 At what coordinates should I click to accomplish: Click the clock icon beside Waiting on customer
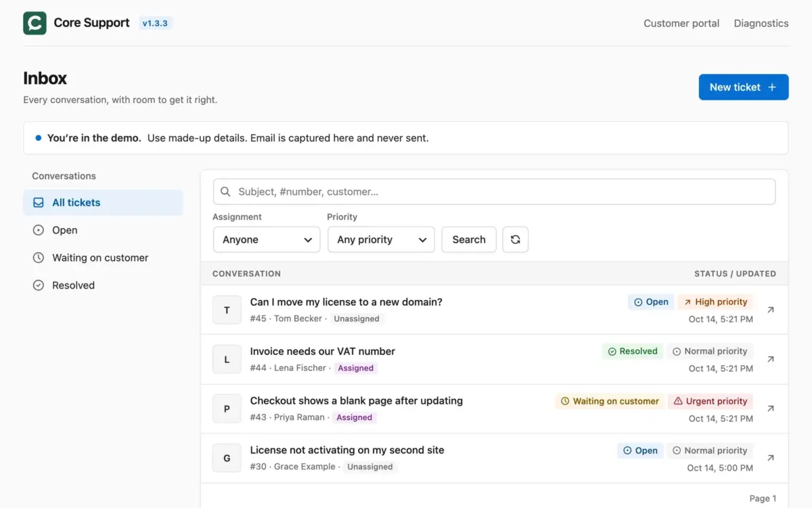pyautogui.click(x=39, y=258)
